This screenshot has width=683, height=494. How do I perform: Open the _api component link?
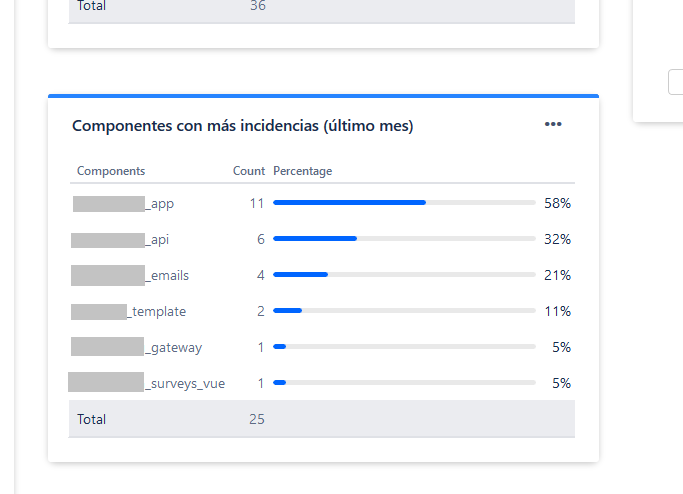[120, 240]
